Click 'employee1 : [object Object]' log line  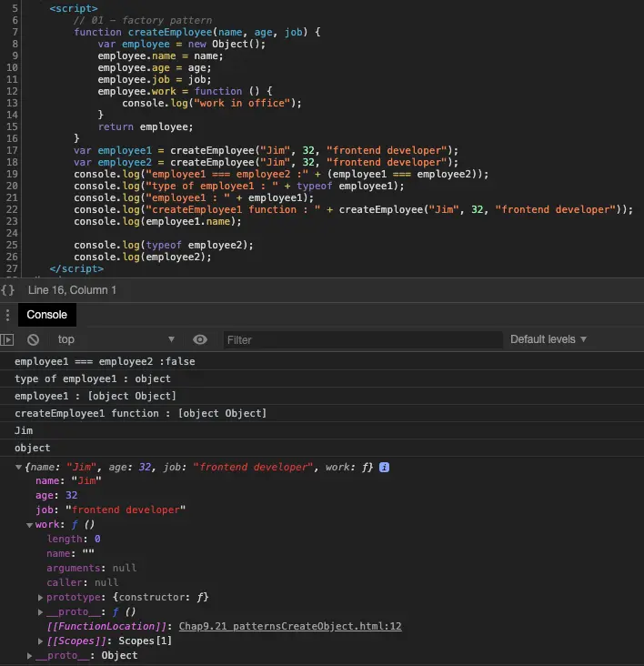click(x=96, y=397)
